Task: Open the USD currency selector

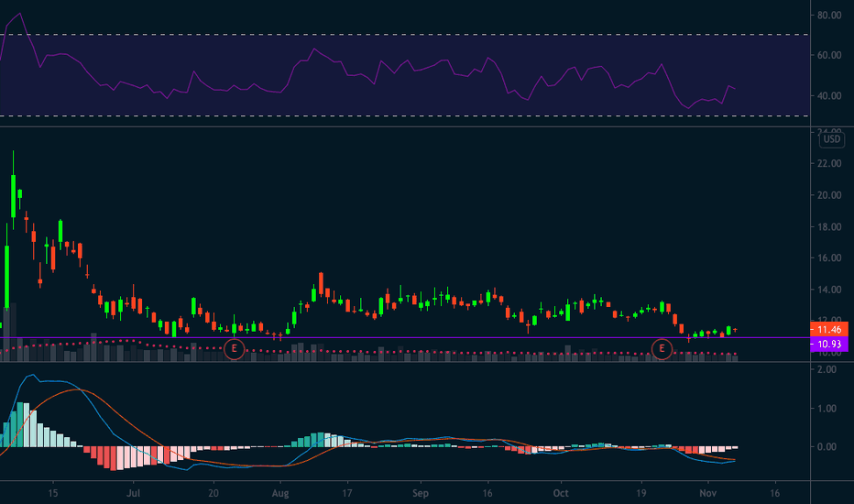Action: point(832,139)
